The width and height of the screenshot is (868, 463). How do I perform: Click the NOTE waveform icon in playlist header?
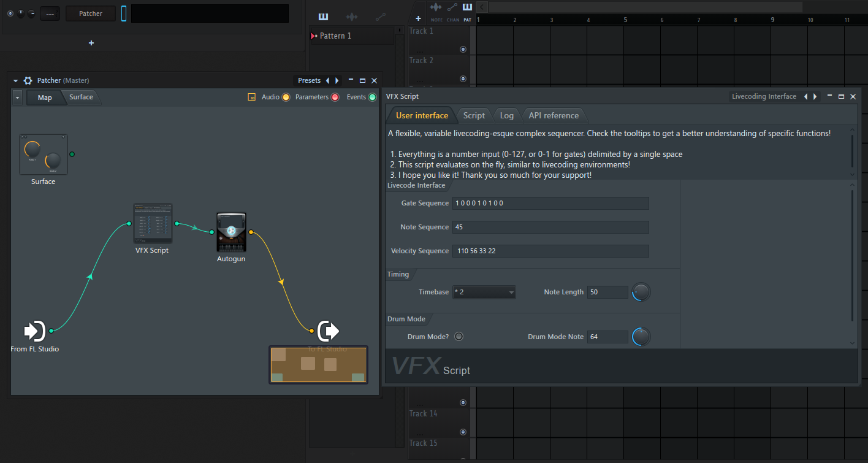tap(436, 7)
